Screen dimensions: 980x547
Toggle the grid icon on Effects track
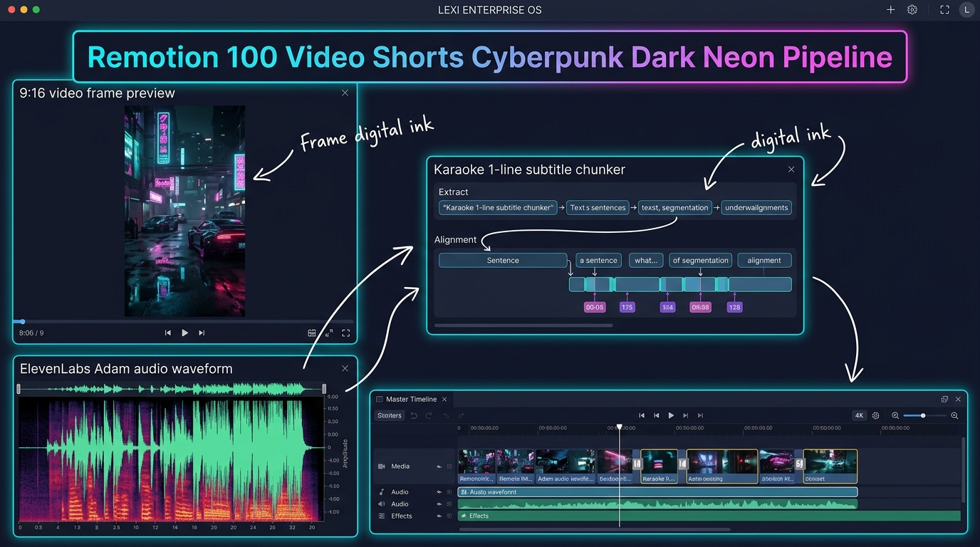pyautogui.click(x=449, y=516)
